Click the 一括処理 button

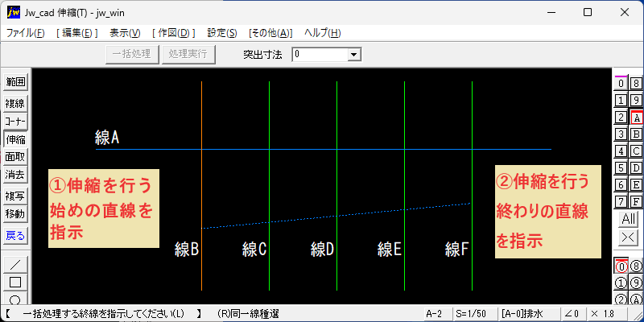[132, 54]
